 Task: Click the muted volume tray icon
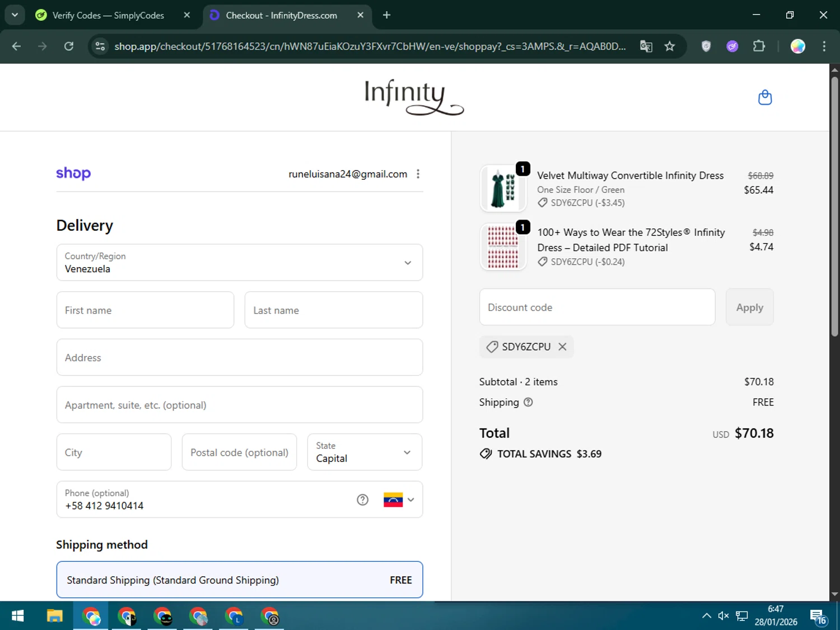point(724,616)
